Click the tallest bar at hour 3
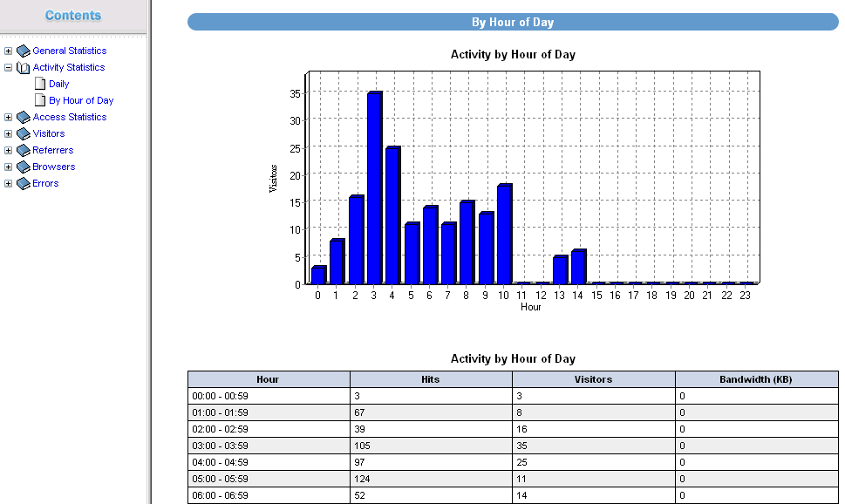This screenshot has height=504, width=845. pos(374,187)
